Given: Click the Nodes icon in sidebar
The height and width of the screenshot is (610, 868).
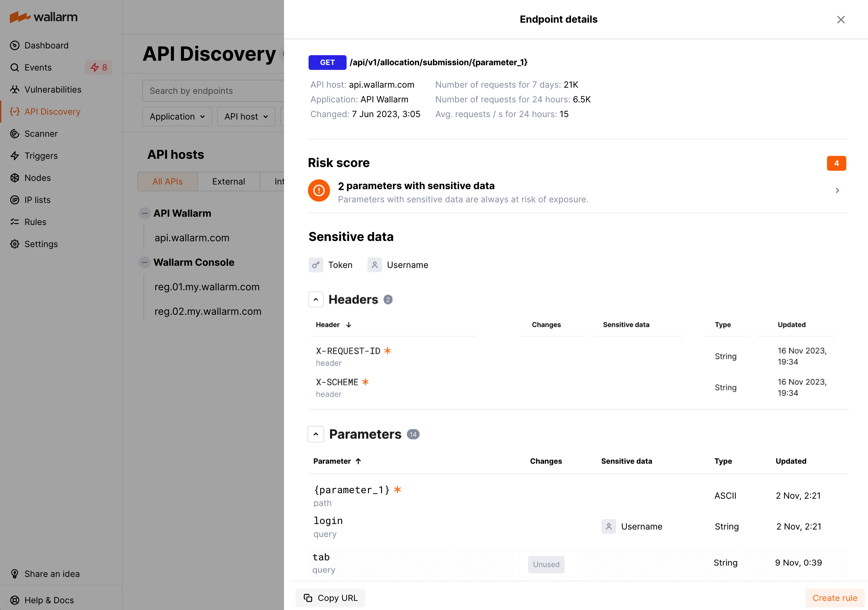Looking at the screenshot, I should point(15,178).
